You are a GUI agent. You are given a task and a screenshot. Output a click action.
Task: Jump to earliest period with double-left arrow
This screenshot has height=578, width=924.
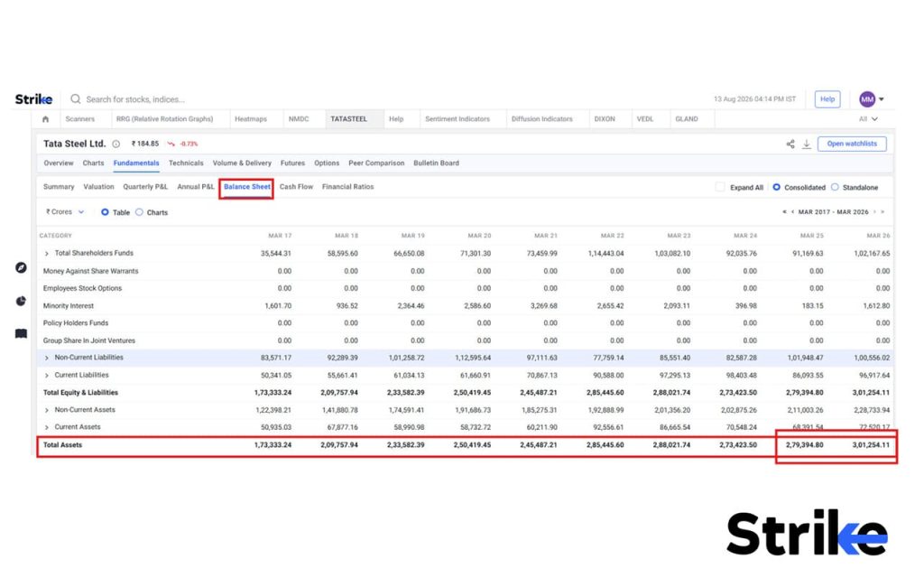(784, 211)
